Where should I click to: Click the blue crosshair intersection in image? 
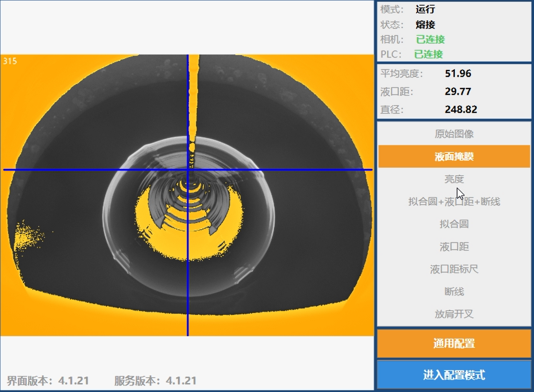(x=188, y=170)
